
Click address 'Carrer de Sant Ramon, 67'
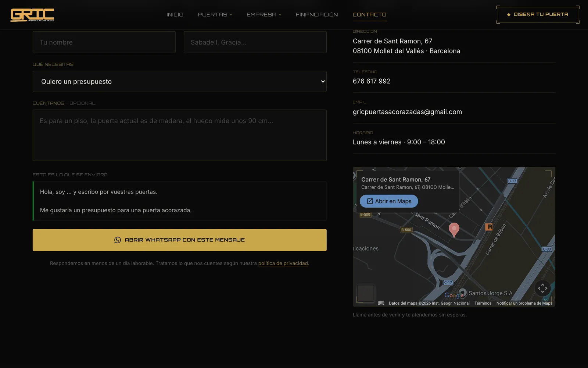[392, 41]
